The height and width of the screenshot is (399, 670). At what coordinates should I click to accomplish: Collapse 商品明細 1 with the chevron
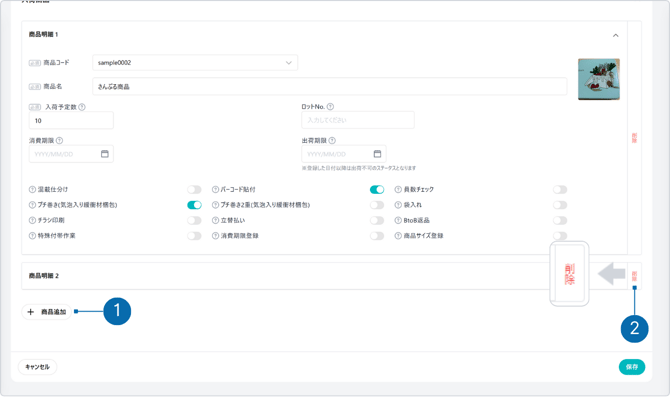coord(615,35)
